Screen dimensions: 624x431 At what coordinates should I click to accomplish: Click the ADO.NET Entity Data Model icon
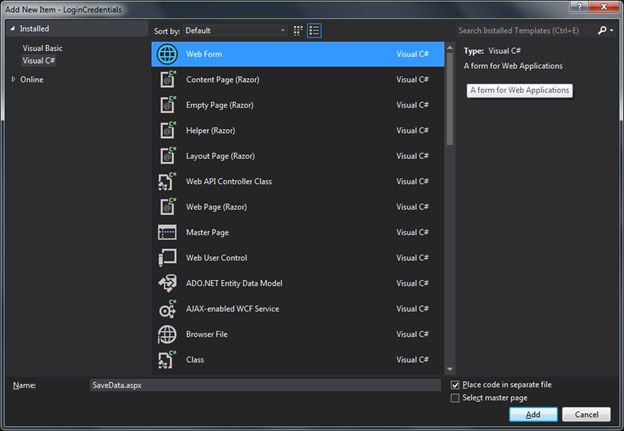[x=167, y=283]
